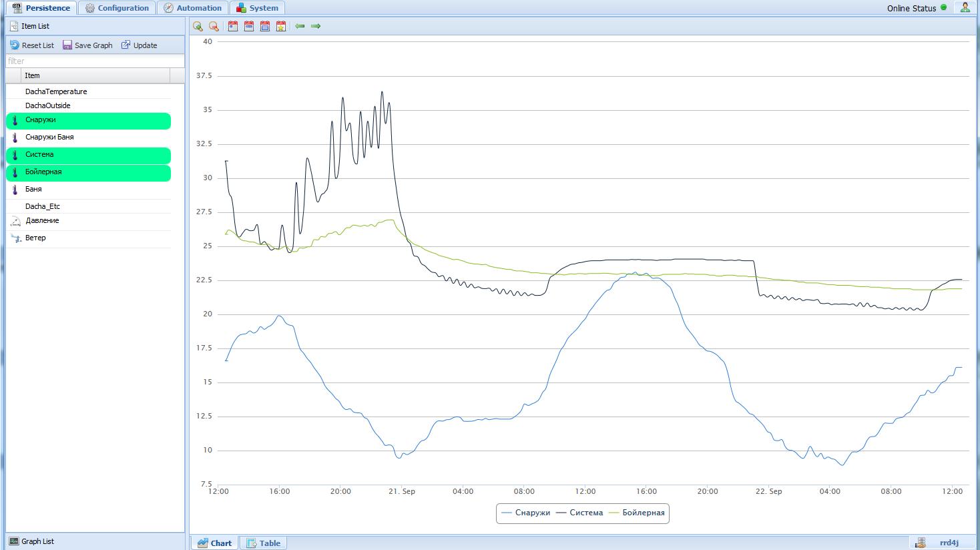Click the 22. Sep date axis label
Screen dimensions: 980x550
[x=769, y=491]
